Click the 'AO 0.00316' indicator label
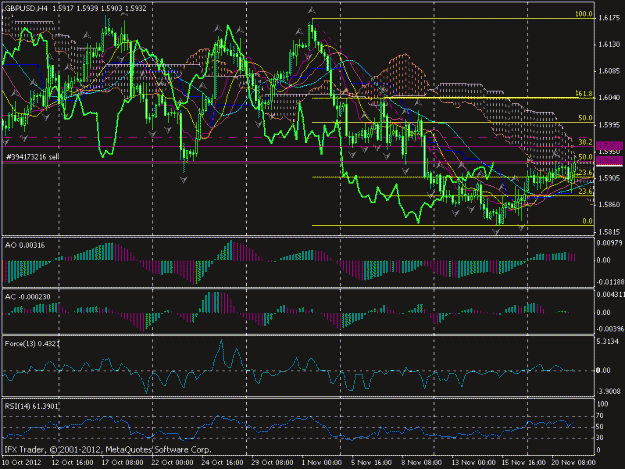The width and height of the screenshot is (625, 469). 25,245
